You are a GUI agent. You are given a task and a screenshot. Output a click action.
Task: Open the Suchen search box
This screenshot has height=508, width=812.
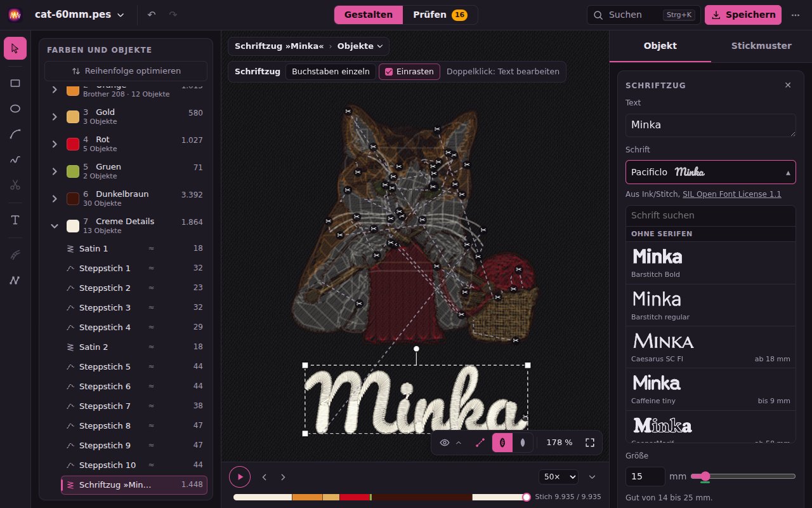(643, 15)
